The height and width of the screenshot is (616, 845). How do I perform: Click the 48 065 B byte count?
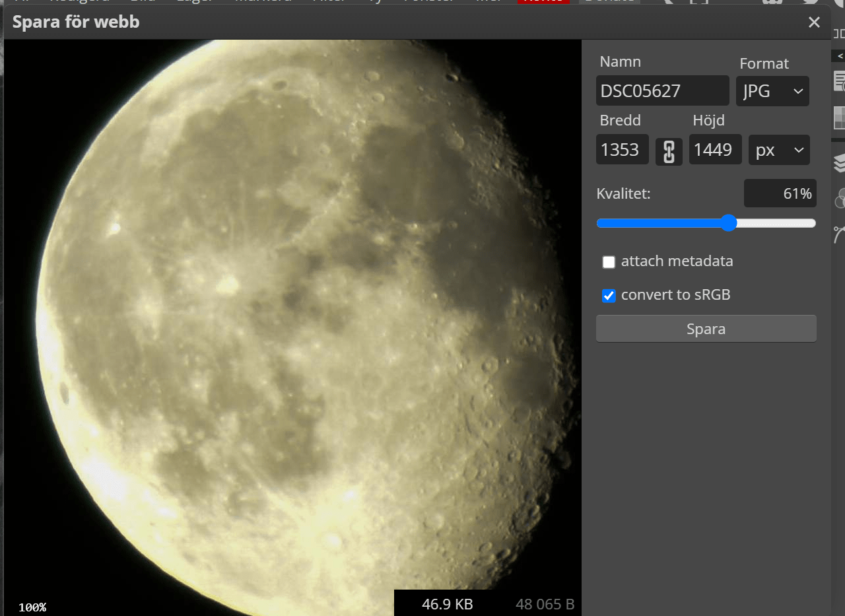pos(545,604)
